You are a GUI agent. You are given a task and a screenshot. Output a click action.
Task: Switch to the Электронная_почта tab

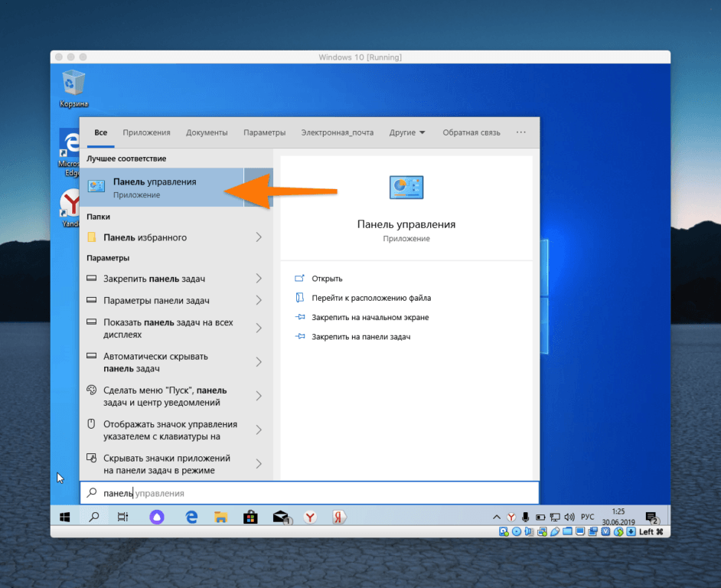click(337, 132)
